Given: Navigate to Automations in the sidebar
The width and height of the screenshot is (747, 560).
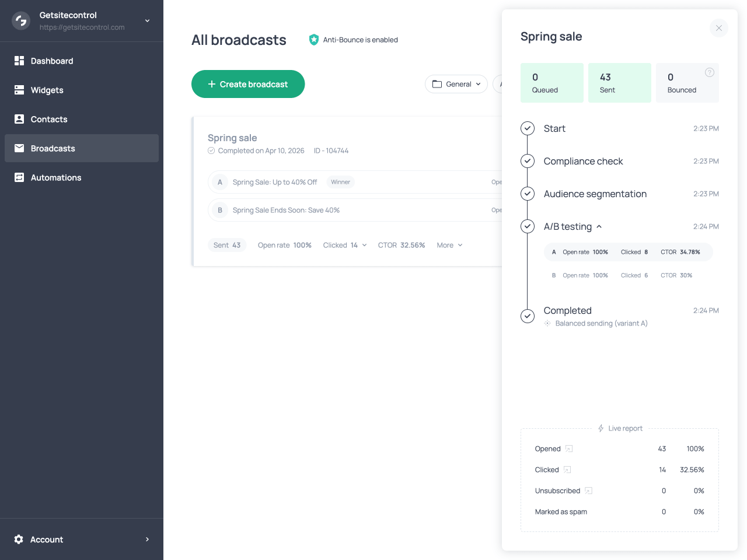Looking at the screenshot, I should point(19,177).
